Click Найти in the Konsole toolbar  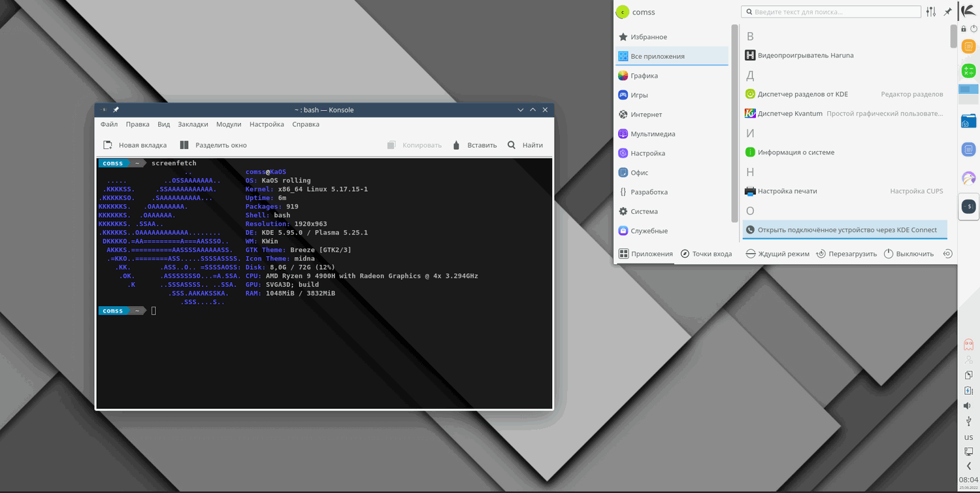point(525,145)
